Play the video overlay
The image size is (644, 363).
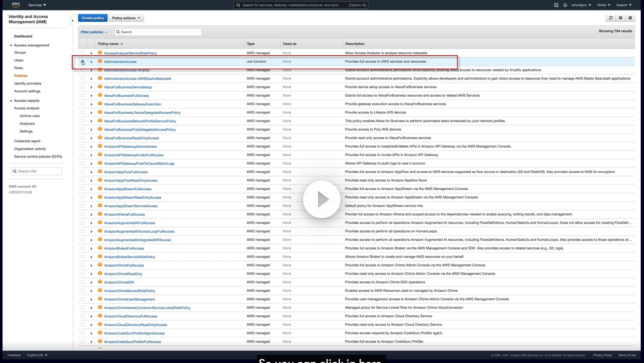click(322, 199)
